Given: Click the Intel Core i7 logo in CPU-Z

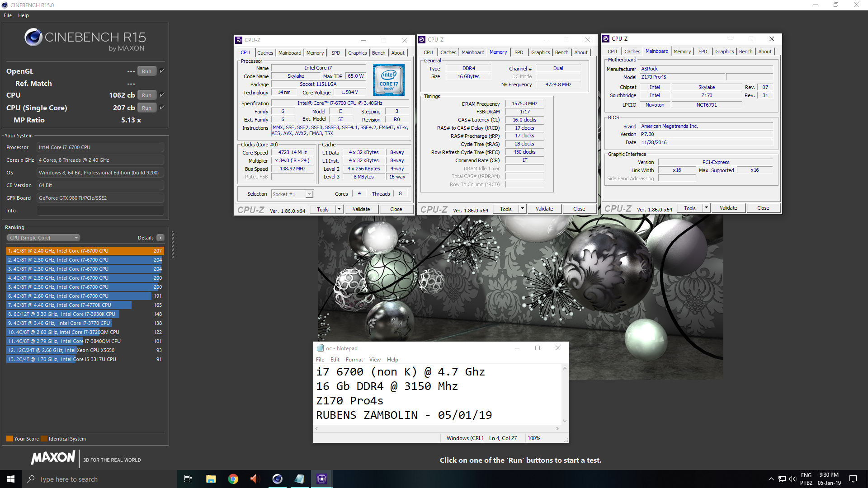Looking at the screenshot, I should (388, 80).
